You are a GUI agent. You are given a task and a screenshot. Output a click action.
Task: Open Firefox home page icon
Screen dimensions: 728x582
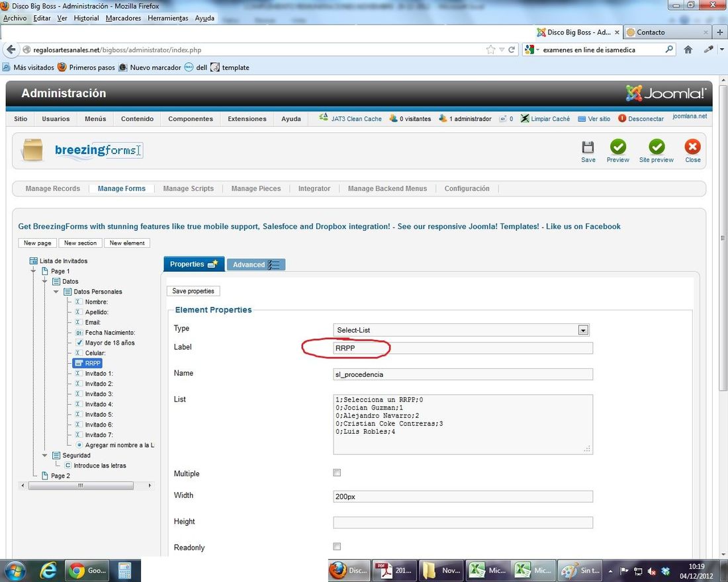[688, 50]
